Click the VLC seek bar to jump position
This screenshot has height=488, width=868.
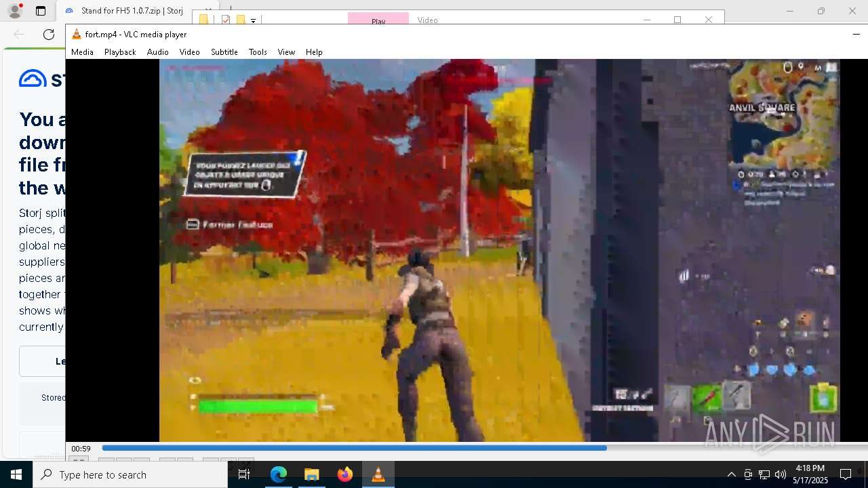click(x=484, y=448)
